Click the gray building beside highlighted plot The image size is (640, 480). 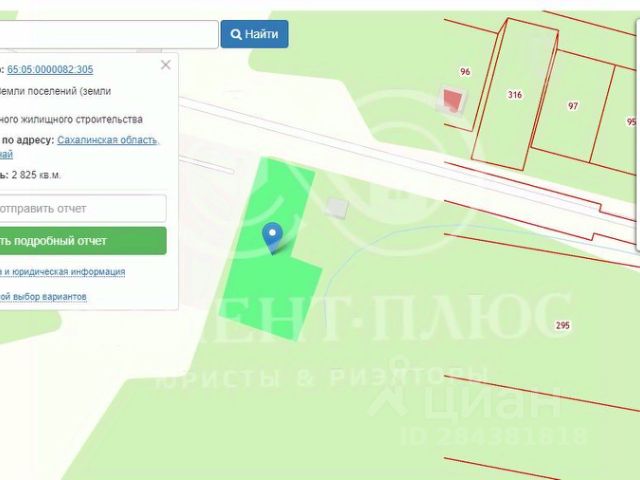tap(338, 208)
